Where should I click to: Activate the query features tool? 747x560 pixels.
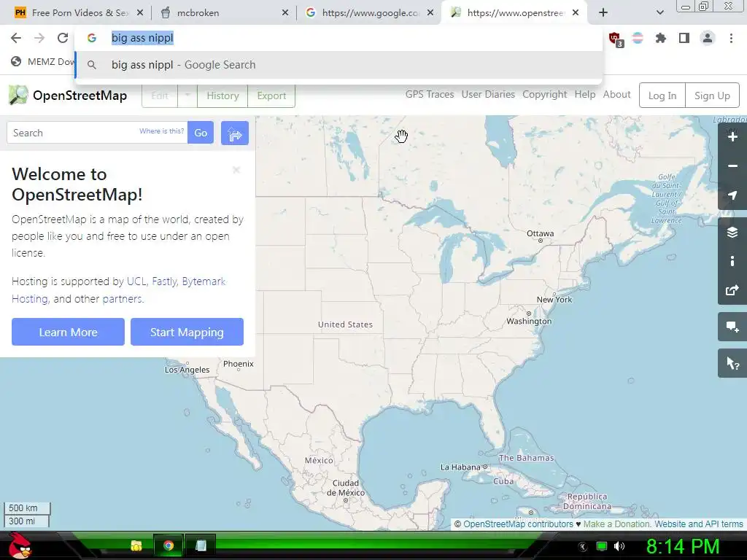click(732, 363)
